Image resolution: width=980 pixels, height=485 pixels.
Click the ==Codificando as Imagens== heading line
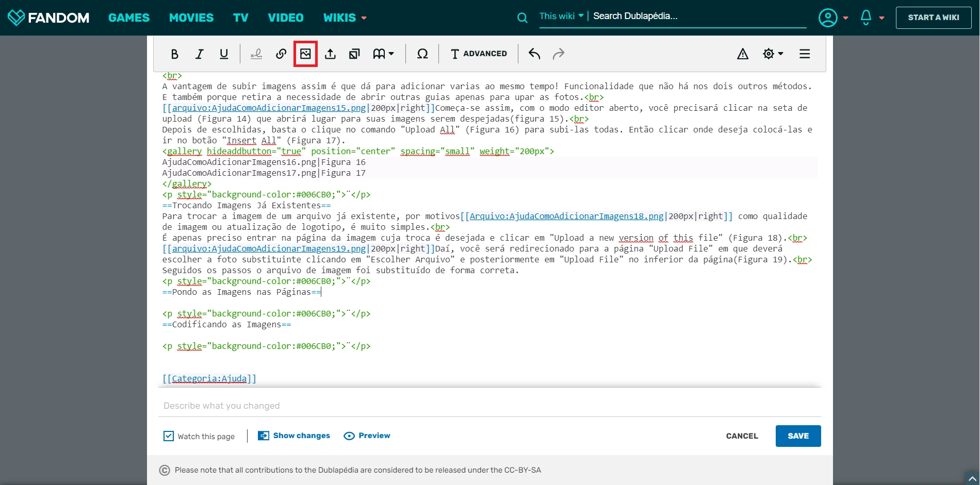(226, 324)
